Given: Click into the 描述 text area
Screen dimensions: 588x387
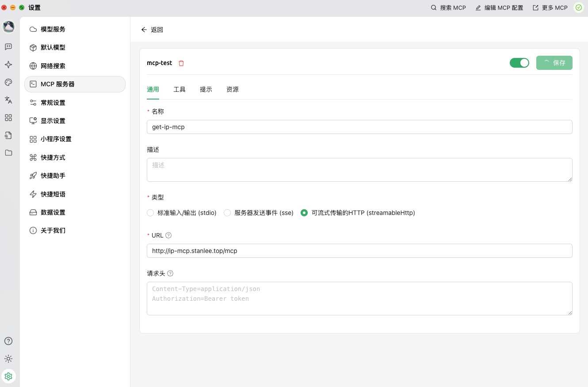Looking at the screenshot, I should 359,170.
